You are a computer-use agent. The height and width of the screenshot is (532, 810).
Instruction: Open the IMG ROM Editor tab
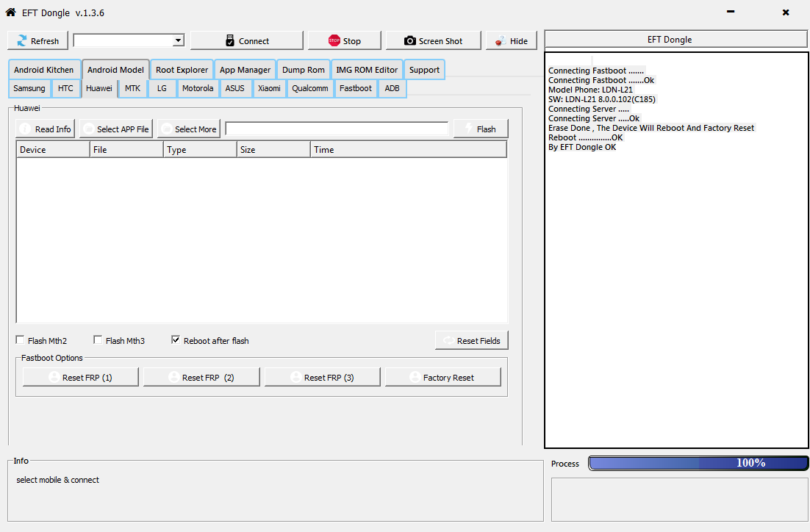click(x=367, y=70)
